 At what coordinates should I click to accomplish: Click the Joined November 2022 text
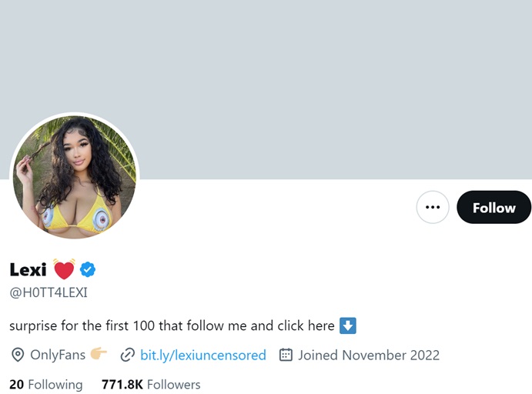369,355
